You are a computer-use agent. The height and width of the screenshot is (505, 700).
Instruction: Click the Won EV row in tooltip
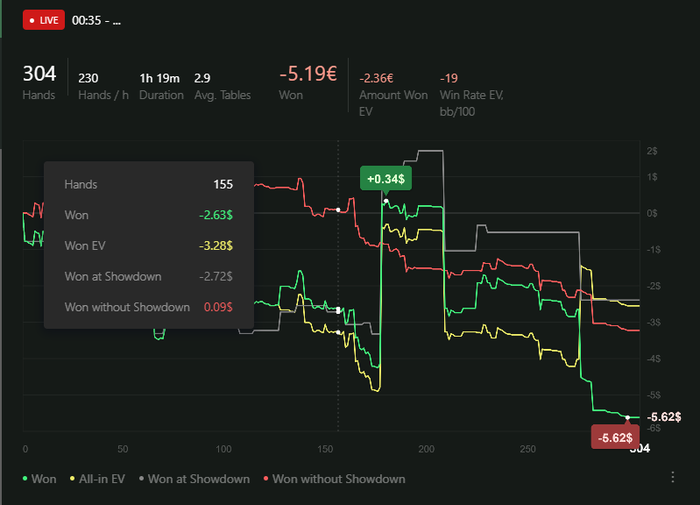tap(148, 245)
